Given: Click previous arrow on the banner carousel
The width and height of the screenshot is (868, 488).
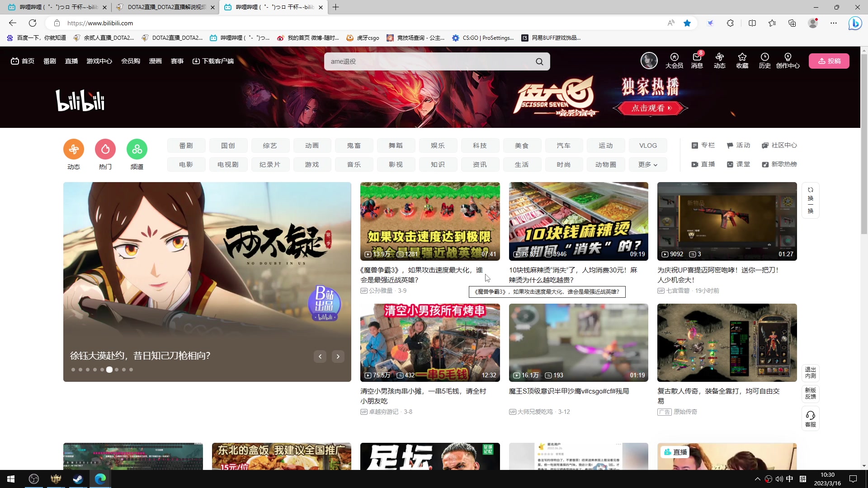Looking at the screenshot, I should 320,357.
